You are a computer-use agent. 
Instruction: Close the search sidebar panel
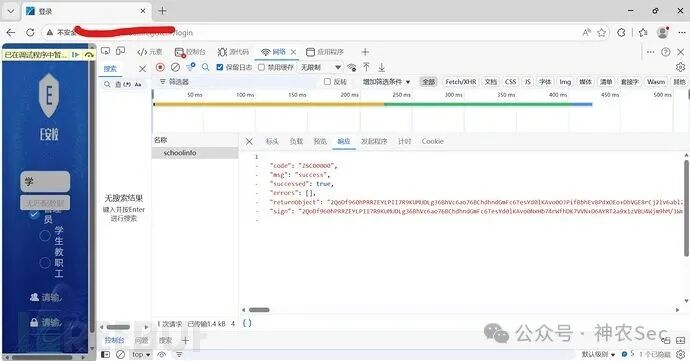tap(142, 69)
